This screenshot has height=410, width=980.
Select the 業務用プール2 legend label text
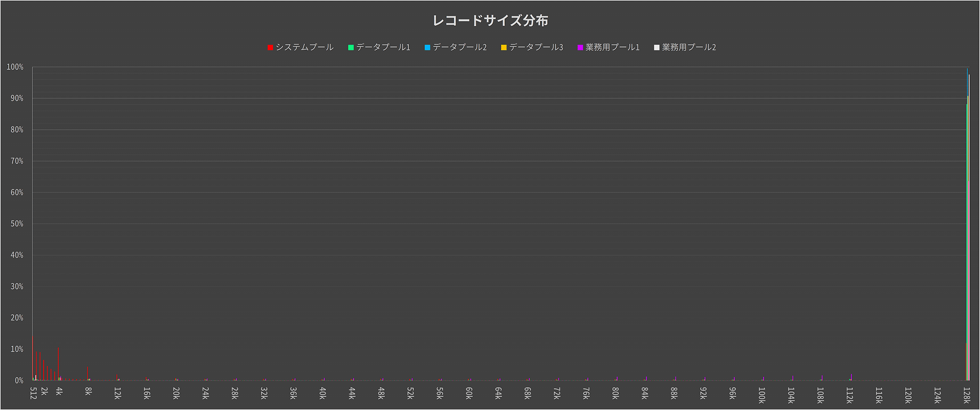(x=689, y=47)
